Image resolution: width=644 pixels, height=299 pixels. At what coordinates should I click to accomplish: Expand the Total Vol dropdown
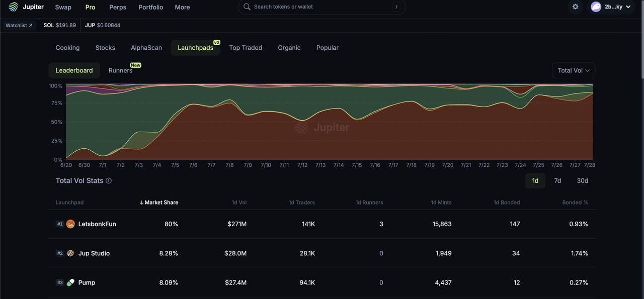tap(574, 70)
